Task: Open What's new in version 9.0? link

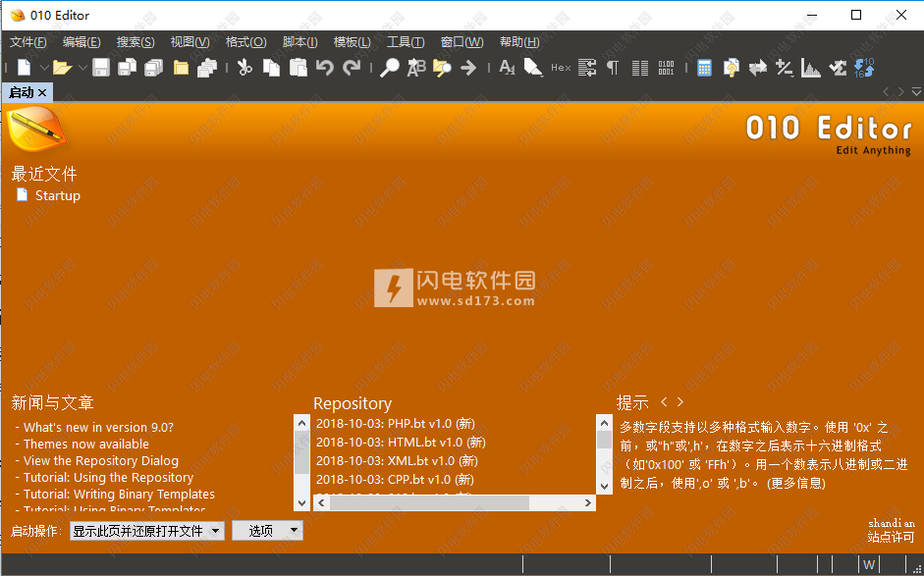Action: click(98, 428)
